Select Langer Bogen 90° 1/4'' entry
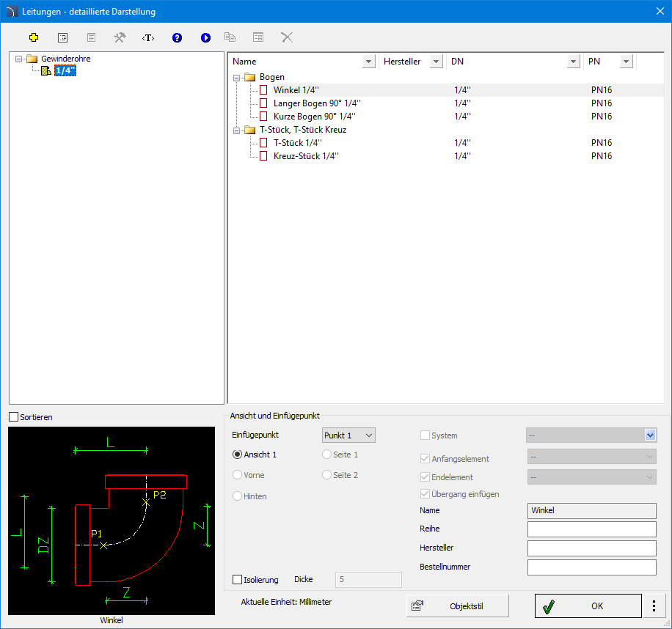This screenshot has height=629, width=672. coord(316,103)
